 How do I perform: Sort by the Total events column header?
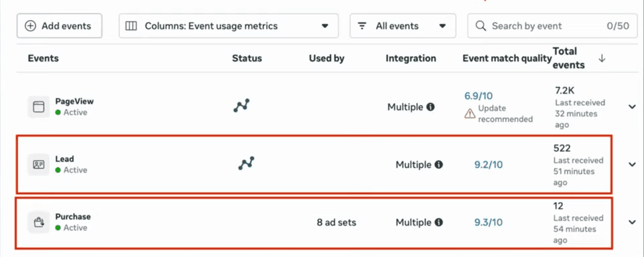tap(569, 58)
